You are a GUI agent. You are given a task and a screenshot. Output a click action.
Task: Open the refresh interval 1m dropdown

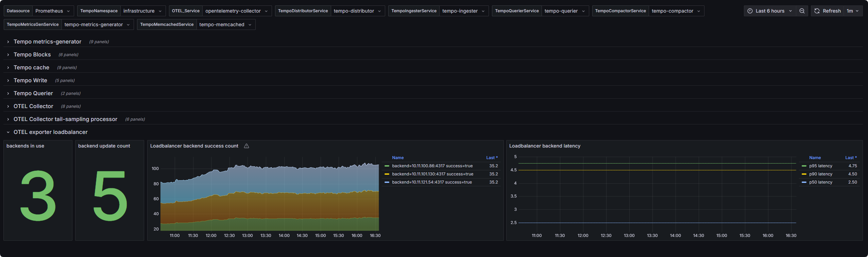[852, 11]
